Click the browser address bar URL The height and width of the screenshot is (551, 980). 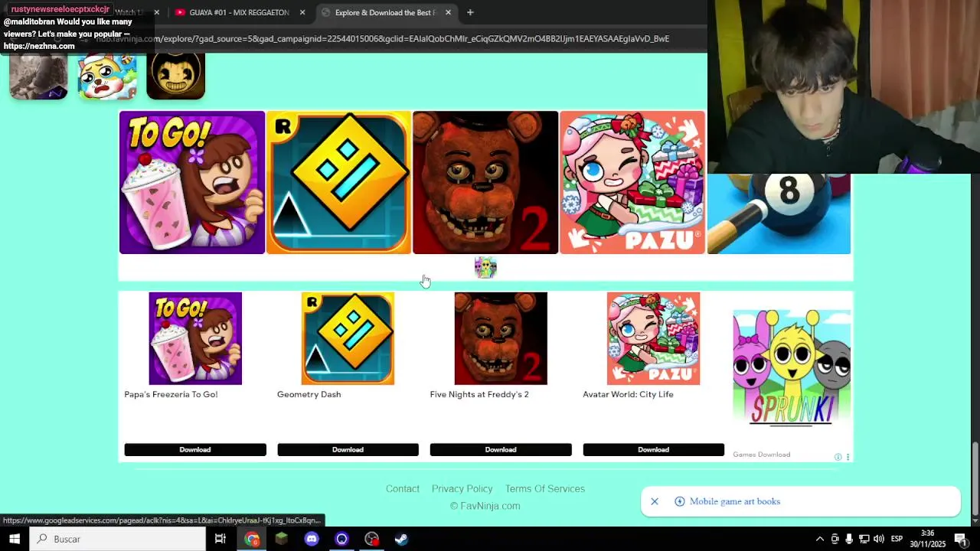tap(383, 38)
